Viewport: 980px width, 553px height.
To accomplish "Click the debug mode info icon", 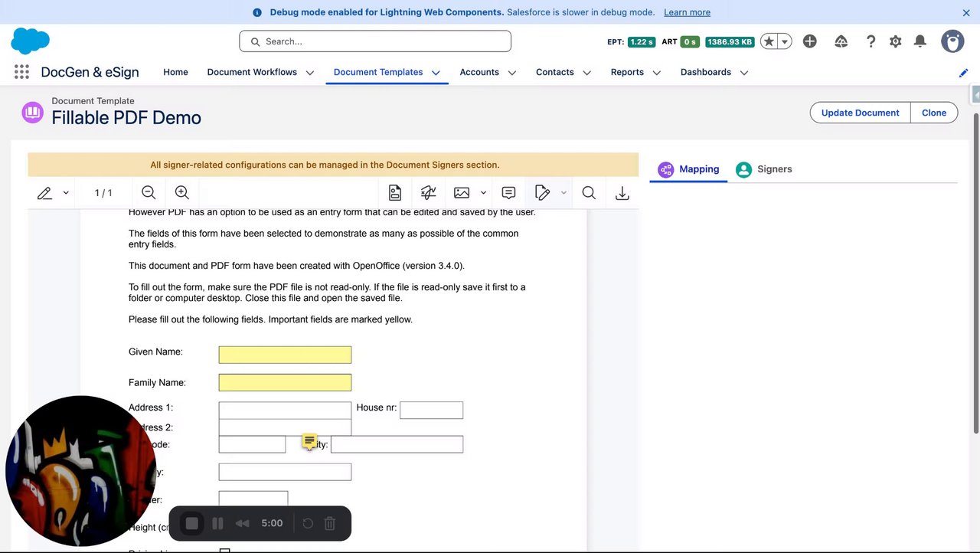I will pos(257,12).
